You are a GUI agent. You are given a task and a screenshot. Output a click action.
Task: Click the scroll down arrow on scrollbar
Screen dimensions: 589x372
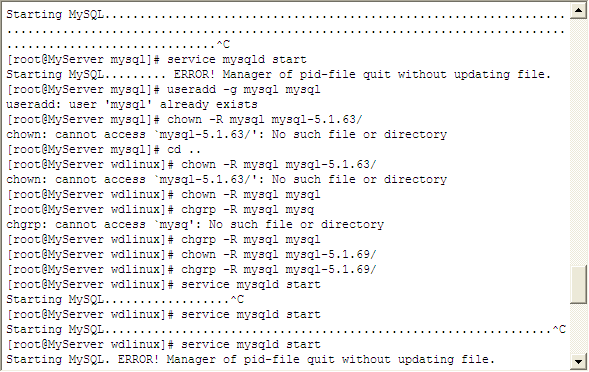(578, 361)
